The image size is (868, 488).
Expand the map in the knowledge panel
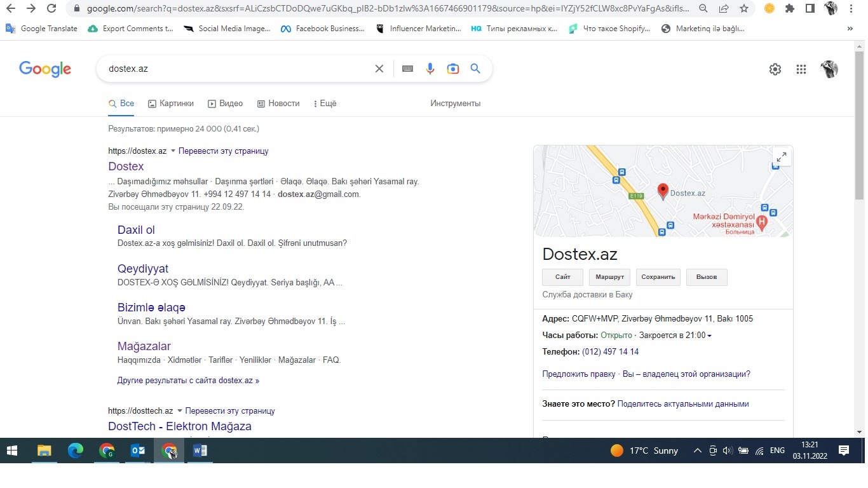782,156
